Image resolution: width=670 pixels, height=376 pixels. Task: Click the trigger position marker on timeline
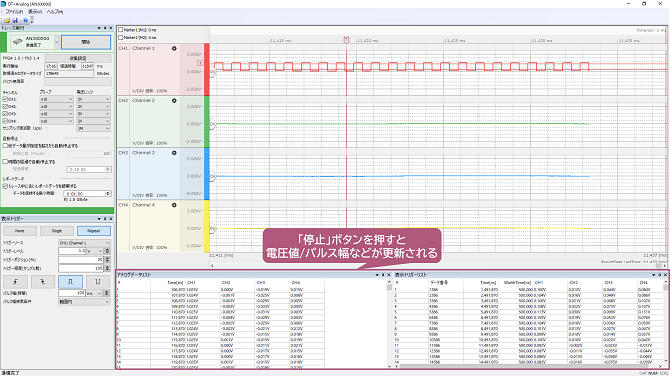click(x=346, y=40)
